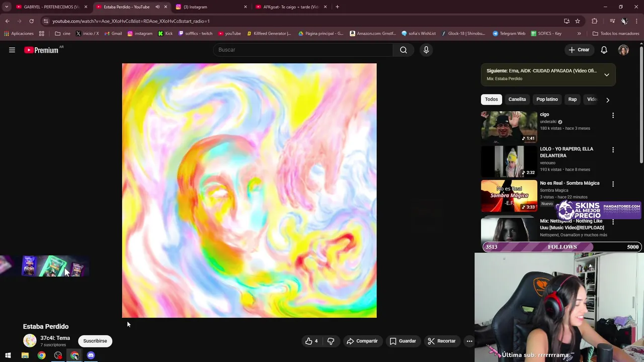Select the Canelita filter chip

click(x=517, y=100)
